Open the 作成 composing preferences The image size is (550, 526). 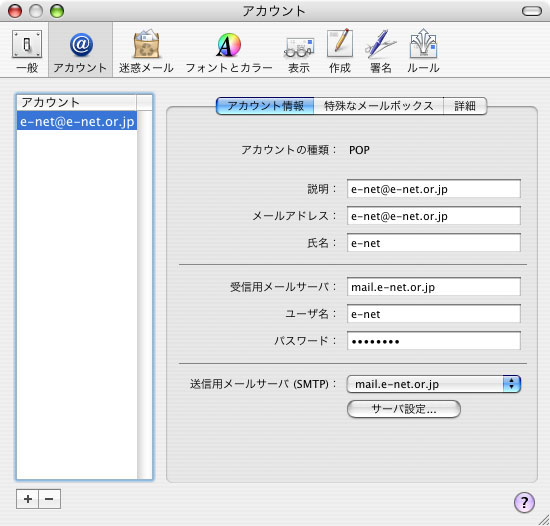(x=340, y=51)
